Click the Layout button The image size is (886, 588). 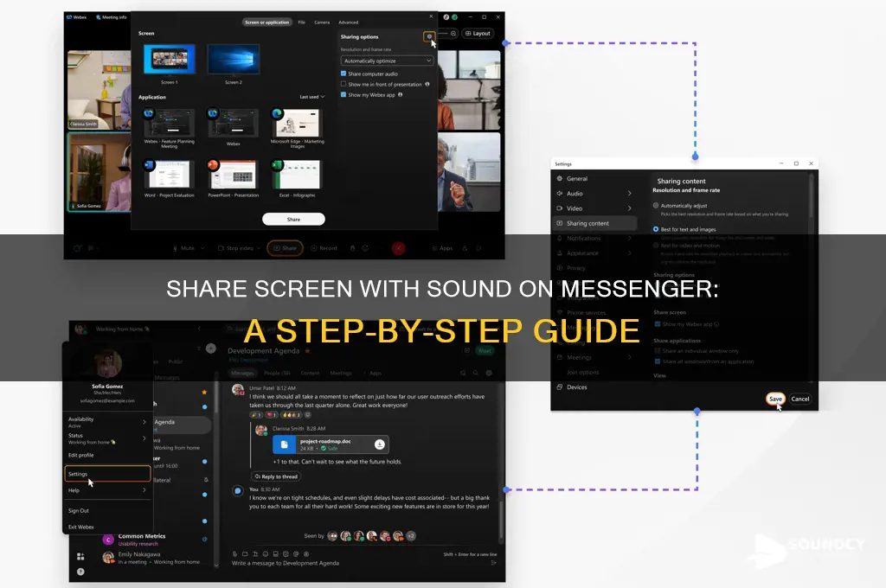478,34
